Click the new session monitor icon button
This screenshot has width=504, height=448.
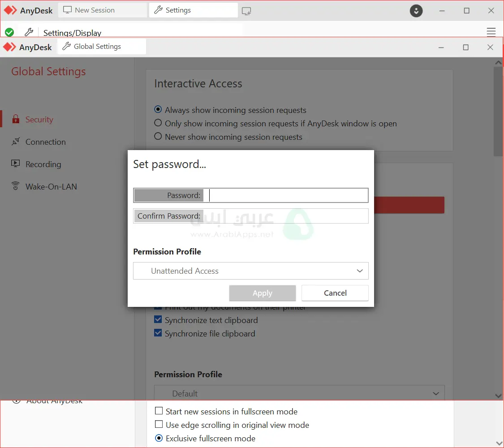(246, 11)
